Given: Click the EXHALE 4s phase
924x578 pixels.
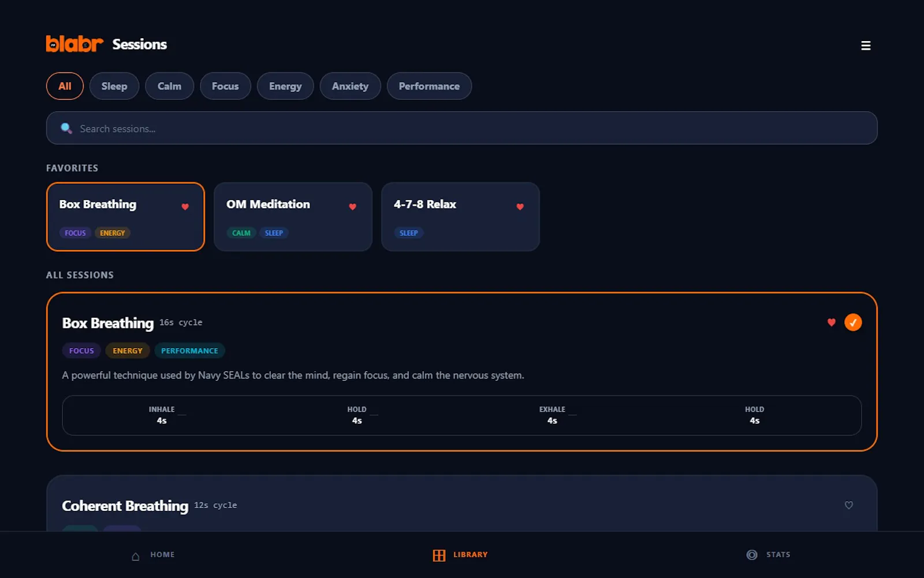Looking at the screenshot, I should point(552,415).
